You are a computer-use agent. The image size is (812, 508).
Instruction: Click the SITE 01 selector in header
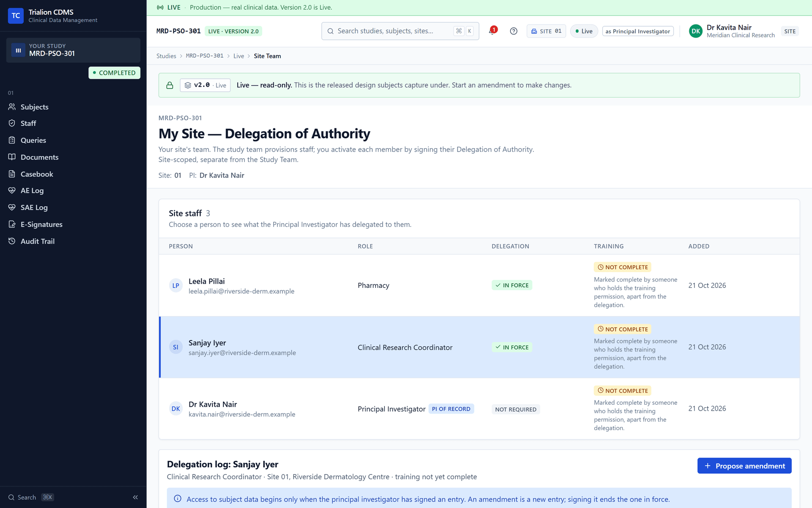pyautogui.click(x=546, y=31)
